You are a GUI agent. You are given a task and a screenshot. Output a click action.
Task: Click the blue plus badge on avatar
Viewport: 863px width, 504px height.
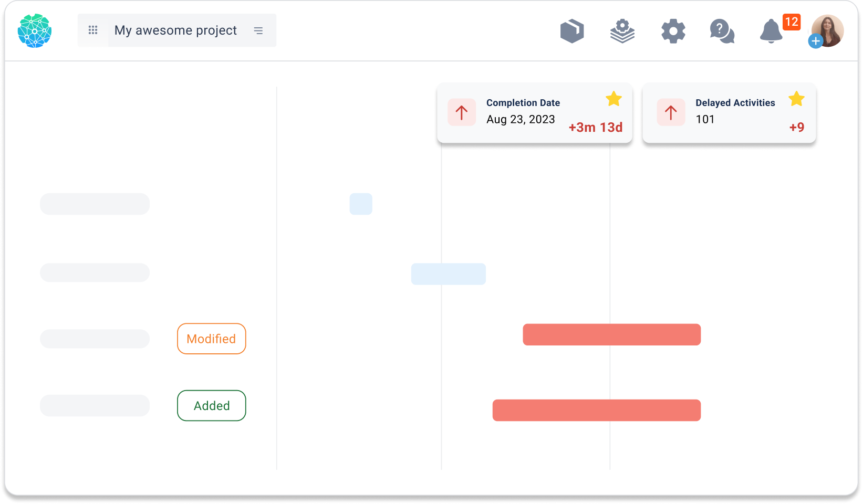pos(815,41)
